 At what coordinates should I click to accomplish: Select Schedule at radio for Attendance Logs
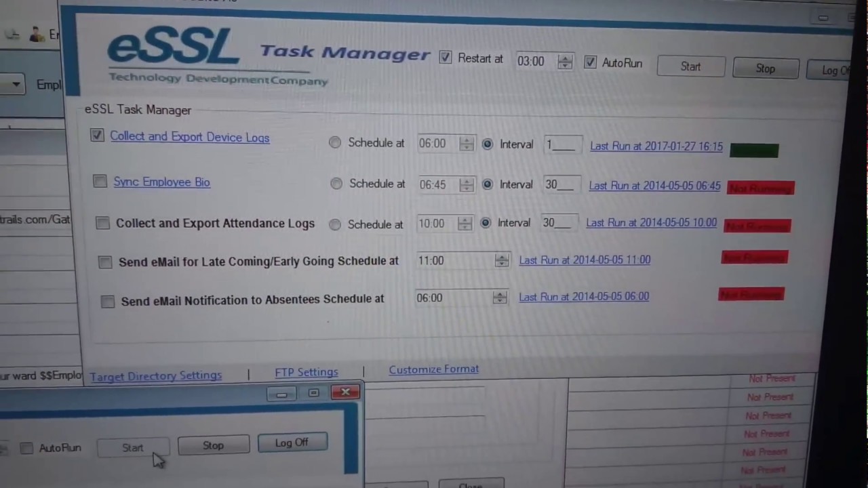pos(335,224)
